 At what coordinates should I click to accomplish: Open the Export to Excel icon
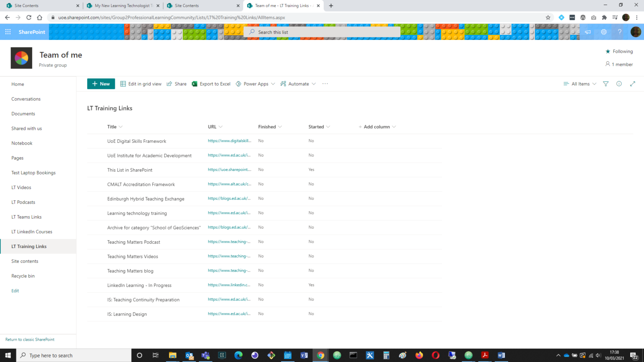coord(194,84)
